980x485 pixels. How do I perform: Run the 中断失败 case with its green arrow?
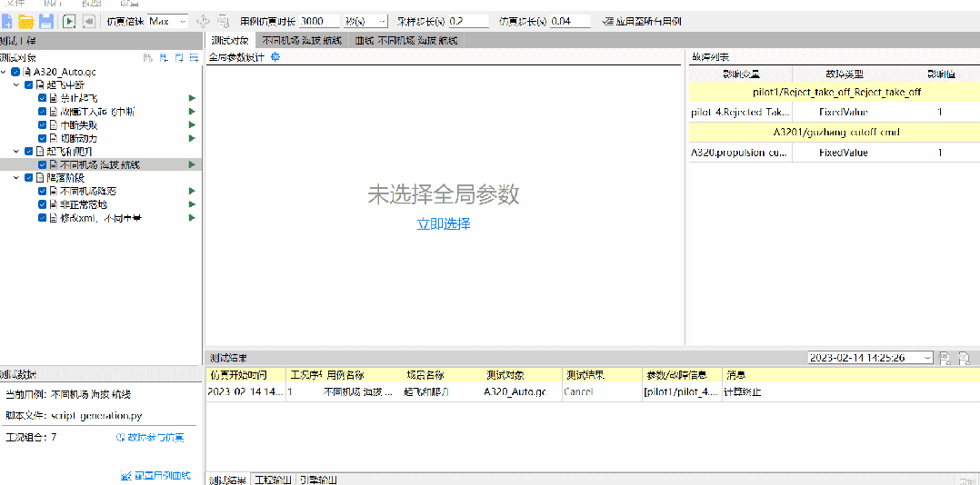[x=193, y=124]
